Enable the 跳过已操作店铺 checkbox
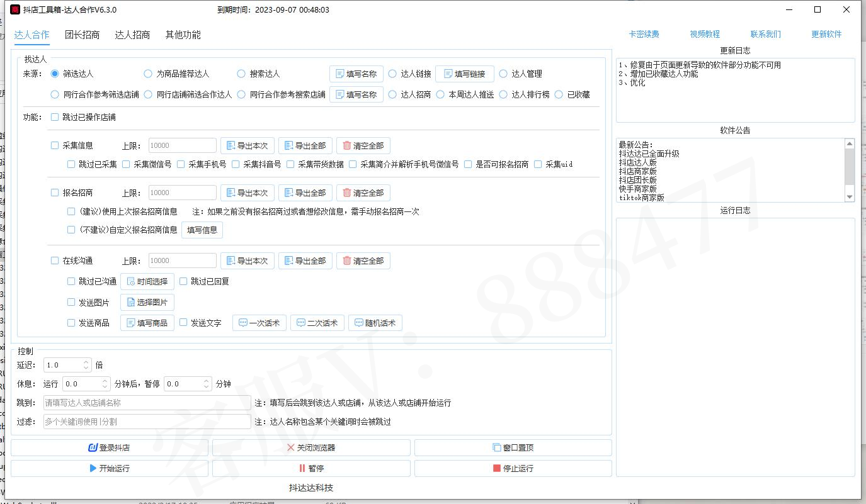866x504 pixels. point(55,117)
